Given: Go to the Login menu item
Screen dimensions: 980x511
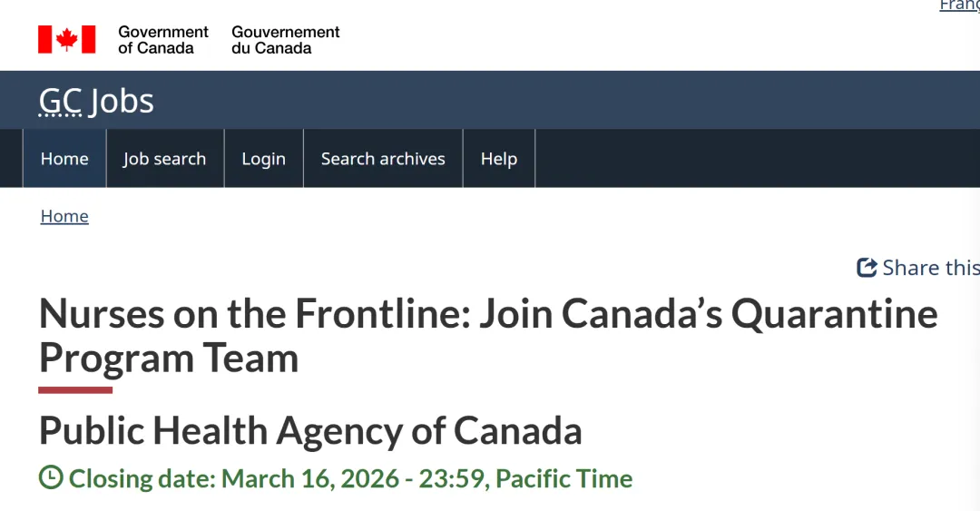Looking at the screenshot, I should 263,159.
